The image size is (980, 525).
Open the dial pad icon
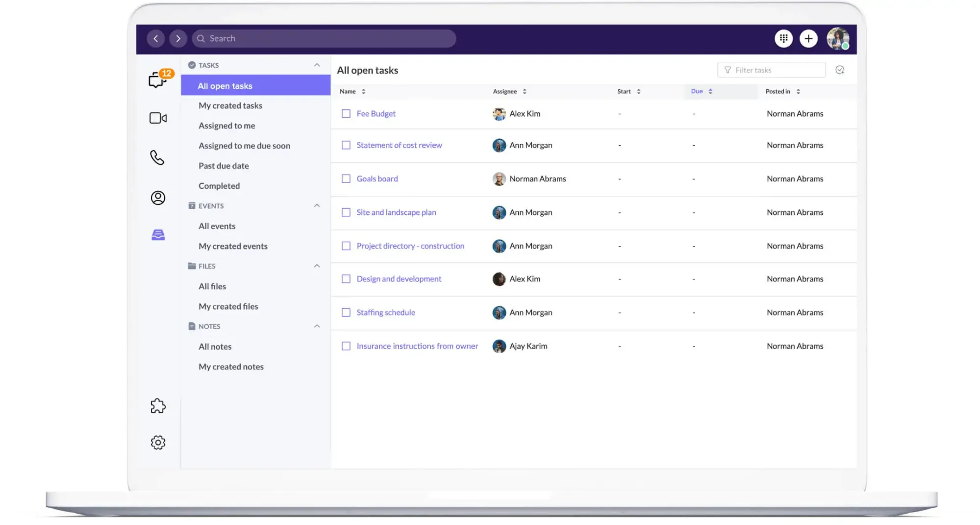pyautogui.click(x=783, y=38)
